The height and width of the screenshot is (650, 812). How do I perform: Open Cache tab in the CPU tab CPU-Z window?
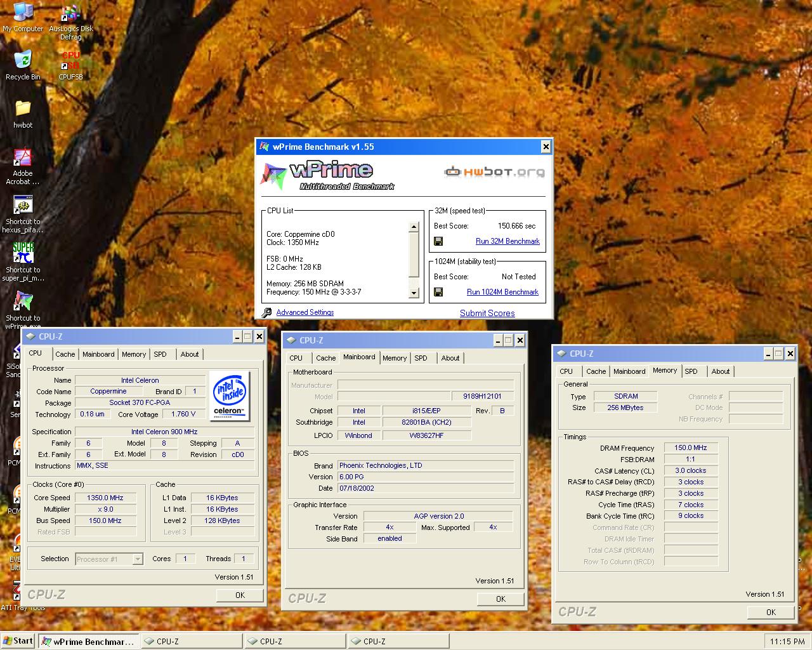(65, 354)
